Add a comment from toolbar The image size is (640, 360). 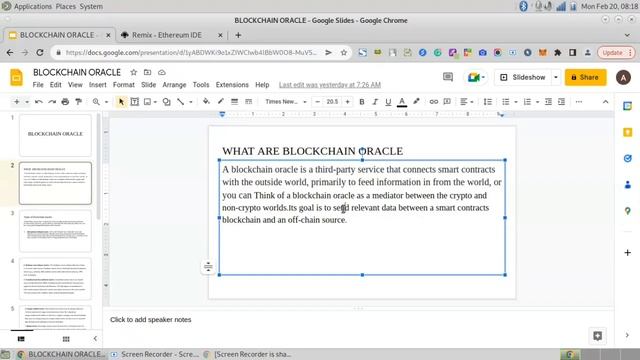(x=447, y=102)
